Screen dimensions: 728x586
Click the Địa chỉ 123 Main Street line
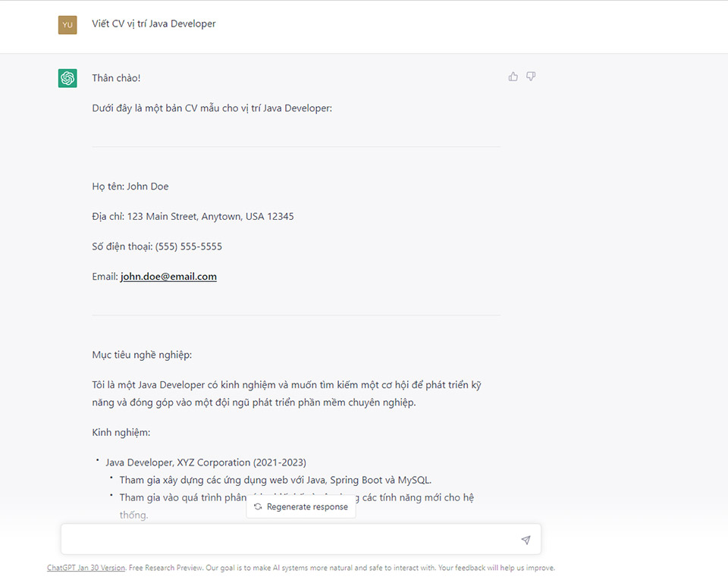tap(193, 217)
